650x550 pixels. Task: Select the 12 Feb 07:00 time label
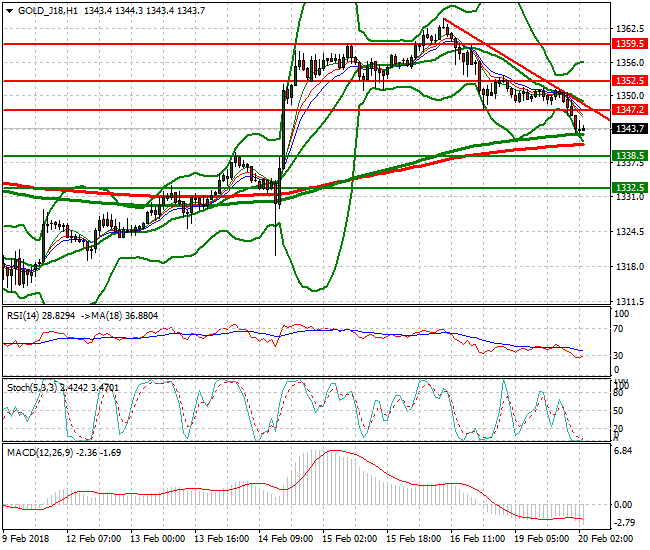94,539
